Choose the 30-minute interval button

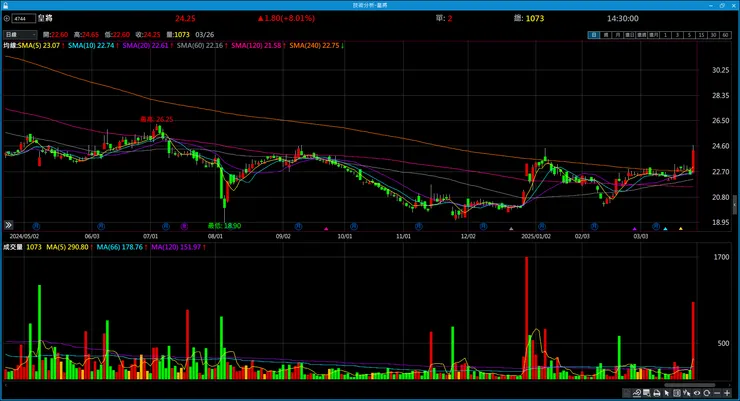713,35
